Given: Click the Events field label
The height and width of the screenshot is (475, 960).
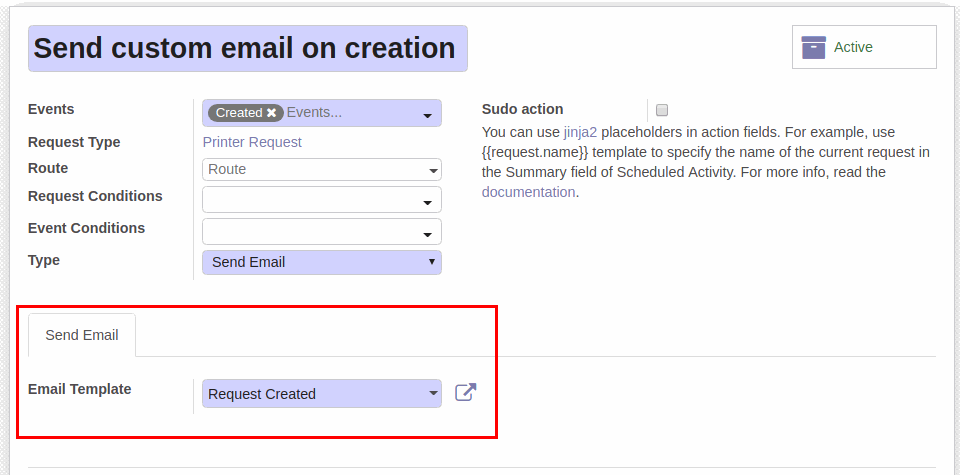Looking at the screenshot, I should [51, 109].
